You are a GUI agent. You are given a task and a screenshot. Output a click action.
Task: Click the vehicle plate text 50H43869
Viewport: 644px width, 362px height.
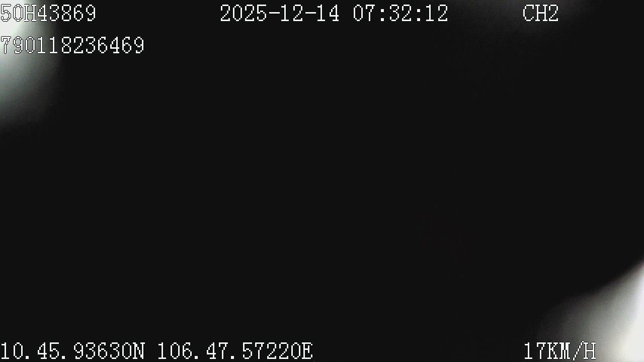pos(48,13)
